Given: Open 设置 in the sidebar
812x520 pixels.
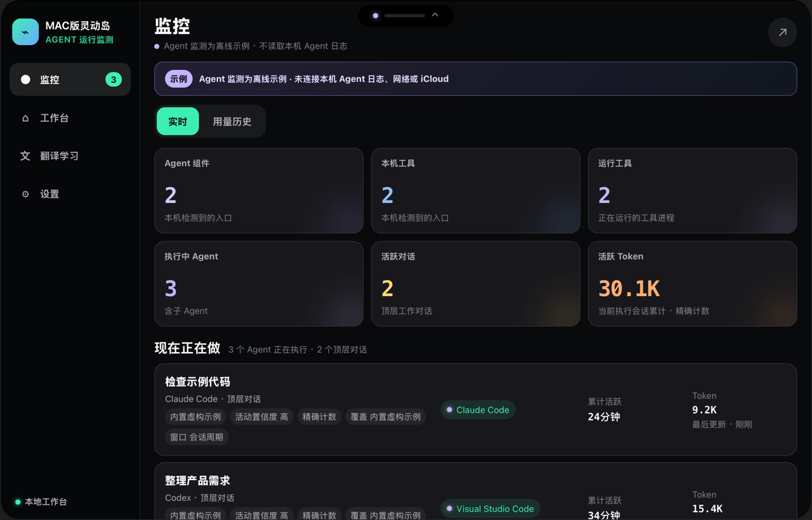Looking at the screenshot, I should 70,194.
